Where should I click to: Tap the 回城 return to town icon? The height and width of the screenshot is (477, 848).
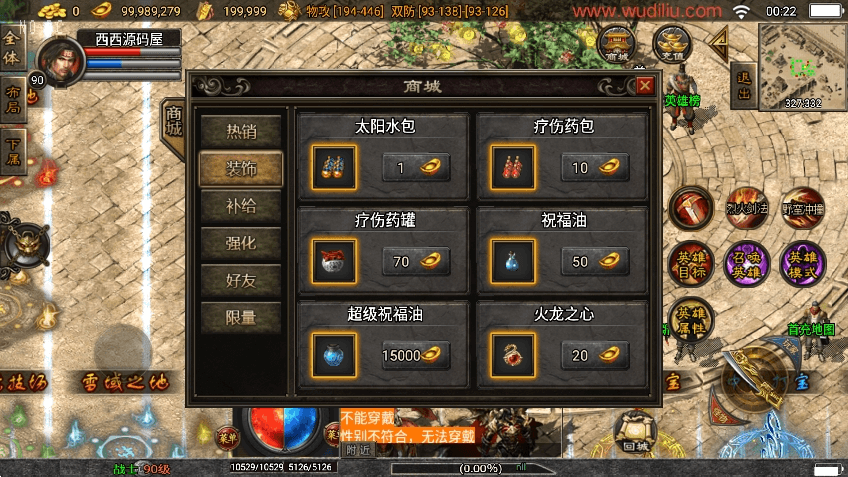635,433
